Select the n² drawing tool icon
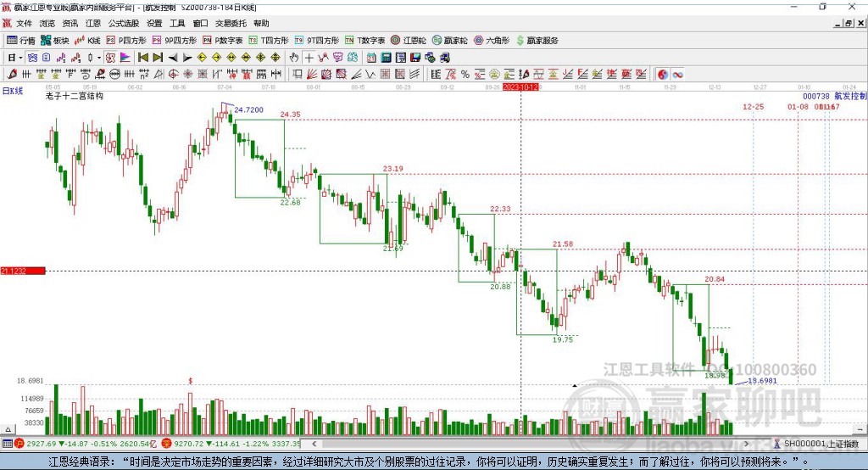This screenshot has width=868, height=470. (x=144, y=75)
